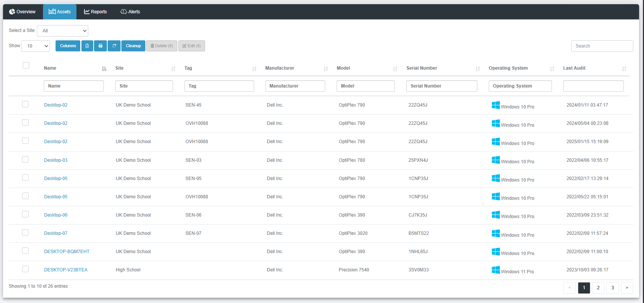This screenshot has height=303, width=644.
Task: Click the Delete (0) button
Action: point(162,46)
